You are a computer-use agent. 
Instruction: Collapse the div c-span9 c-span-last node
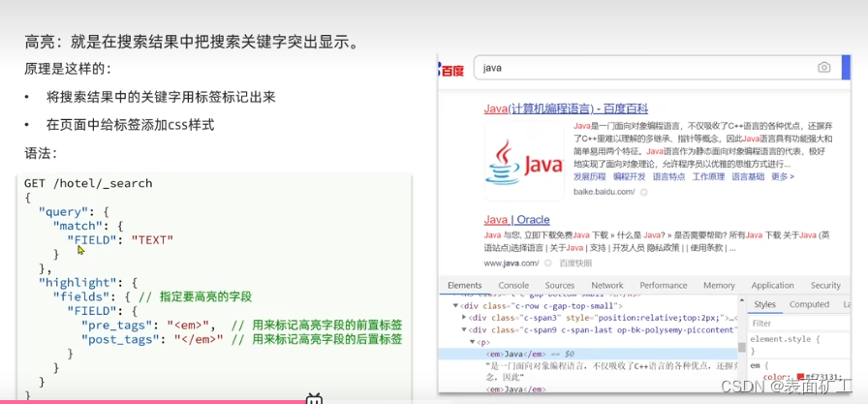click(x=464, y=329)
